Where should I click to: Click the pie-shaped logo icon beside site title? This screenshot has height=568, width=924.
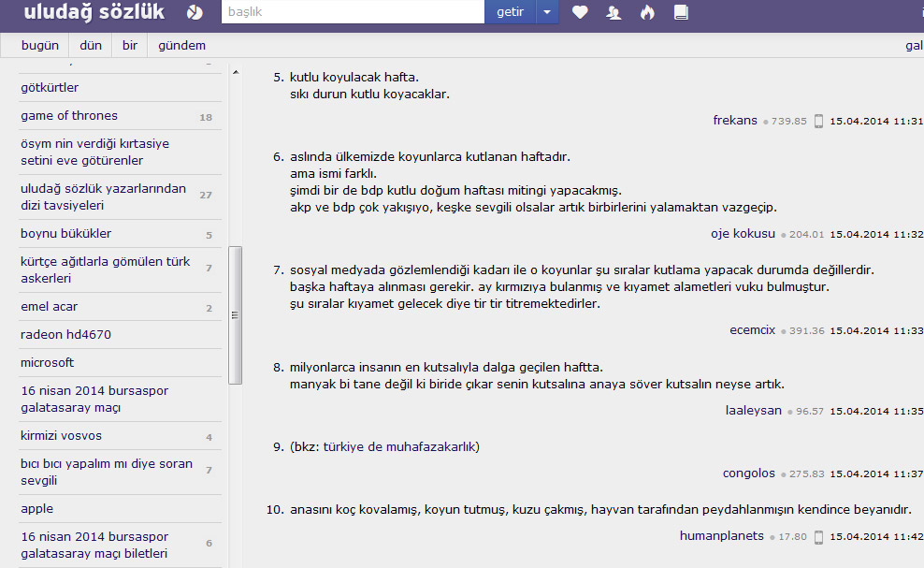[194, 12]
